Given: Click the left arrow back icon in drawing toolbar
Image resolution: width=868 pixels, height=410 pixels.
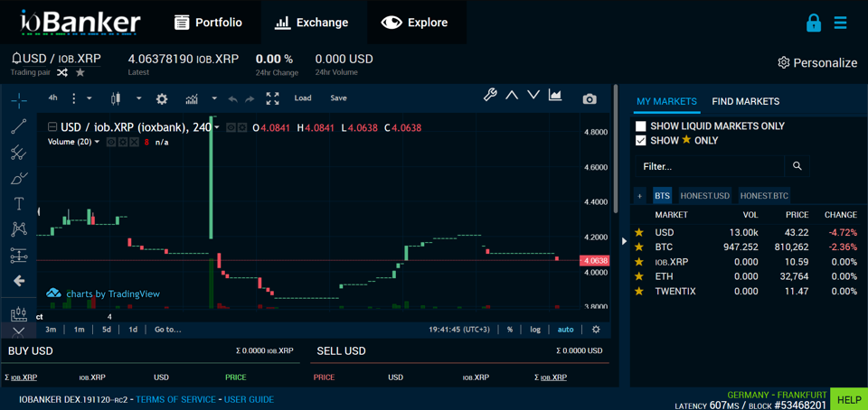Looking at the screenshot, I should [19, 281].
